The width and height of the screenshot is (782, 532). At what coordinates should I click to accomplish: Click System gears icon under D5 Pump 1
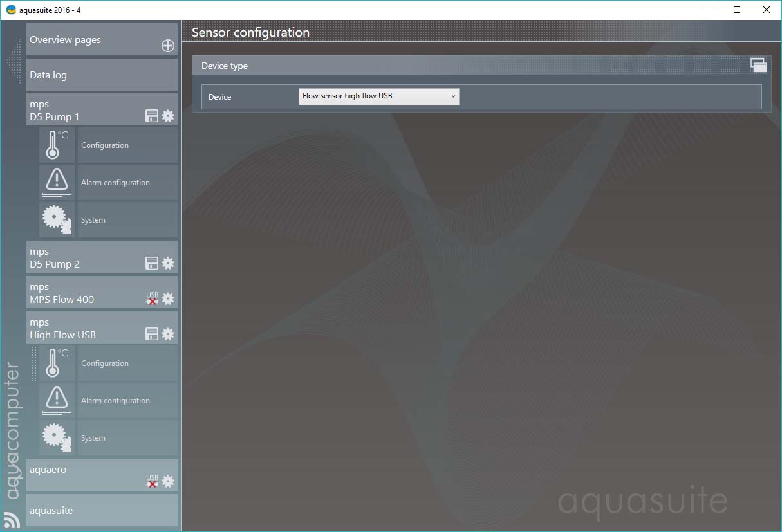(57, 220)
